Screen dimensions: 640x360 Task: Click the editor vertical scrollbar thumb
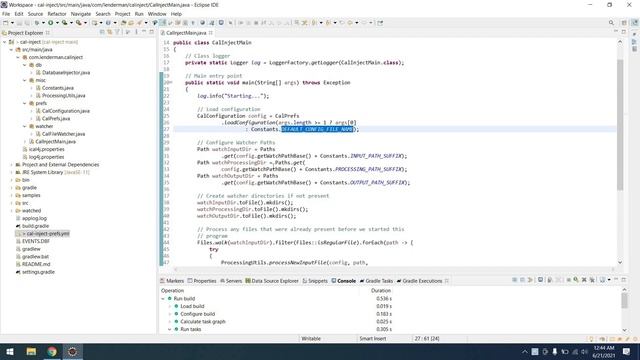tap(620, 124)
